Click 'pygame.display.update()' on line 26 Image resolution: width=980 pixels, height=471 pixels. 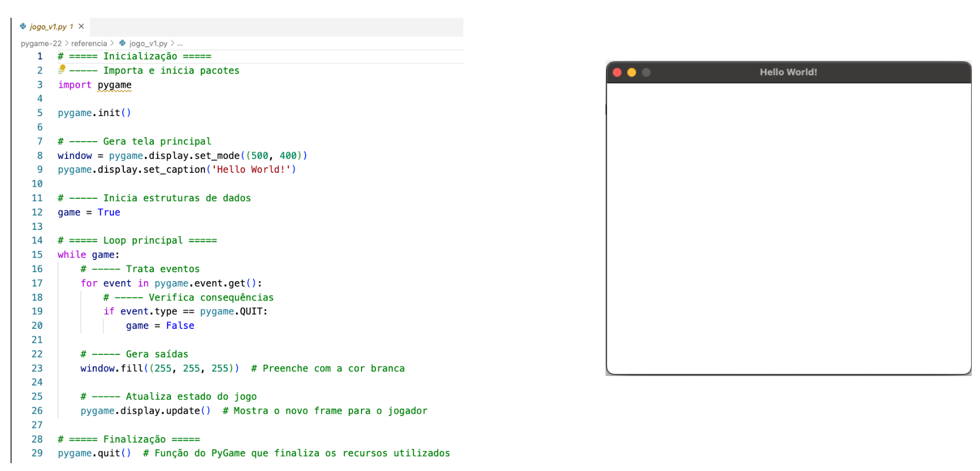146,411
